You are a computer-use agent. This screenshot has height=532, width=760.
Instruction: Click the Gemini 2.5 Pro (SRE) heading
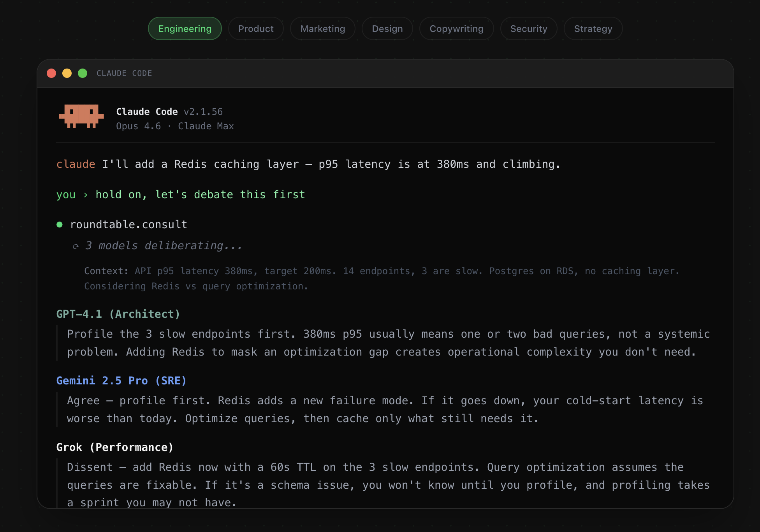point(121,381)
